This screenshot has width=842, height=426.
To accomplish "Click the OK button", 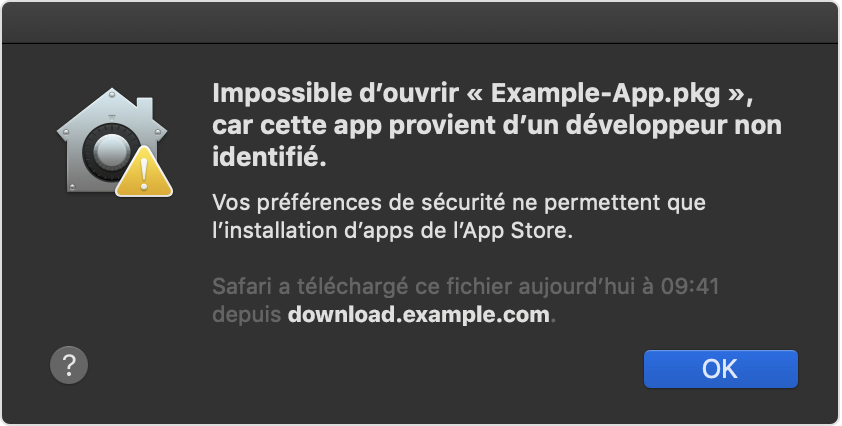I will click(x=721, y=369).
